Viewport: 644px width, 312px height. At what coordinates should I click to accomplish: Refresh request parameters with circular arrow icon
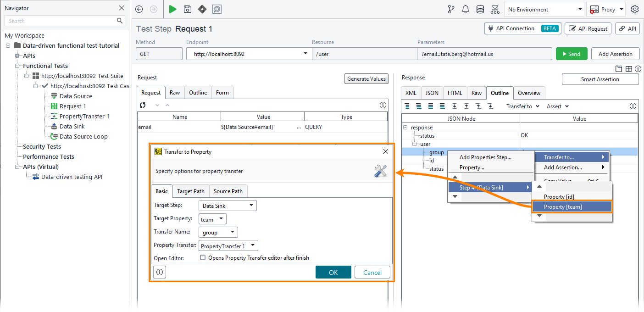142,105
